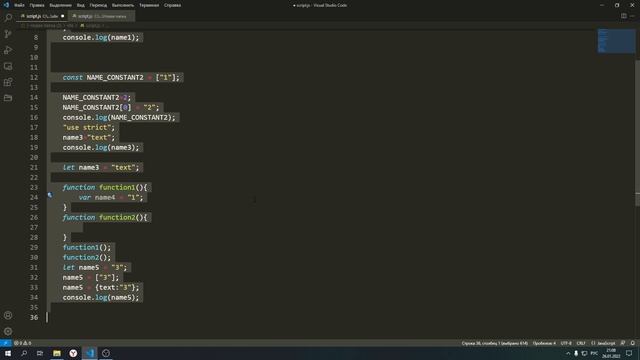Open File Explorer from the taskbar

pos(57,353)
